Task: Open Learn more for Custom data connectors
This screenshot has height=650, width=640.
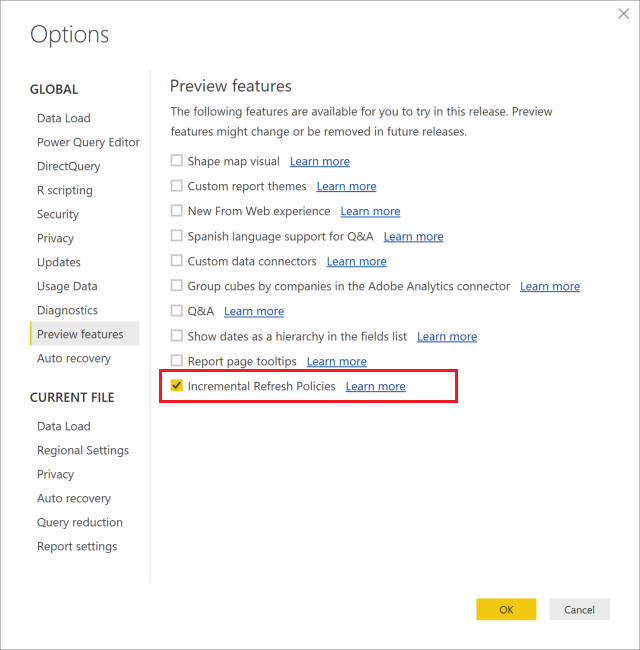Action: (x=356, y=261)
